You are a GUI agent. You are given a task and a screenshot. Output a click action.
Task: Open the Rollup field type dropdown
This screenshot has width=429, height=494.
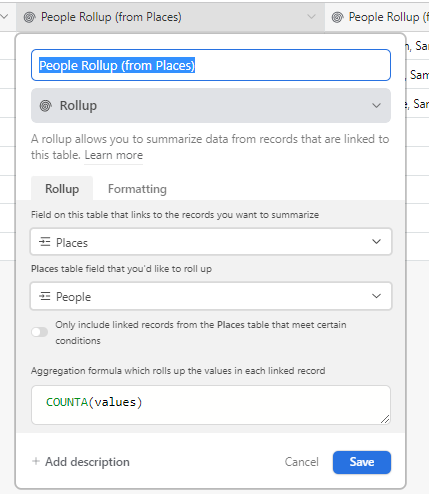click(211, 106)
